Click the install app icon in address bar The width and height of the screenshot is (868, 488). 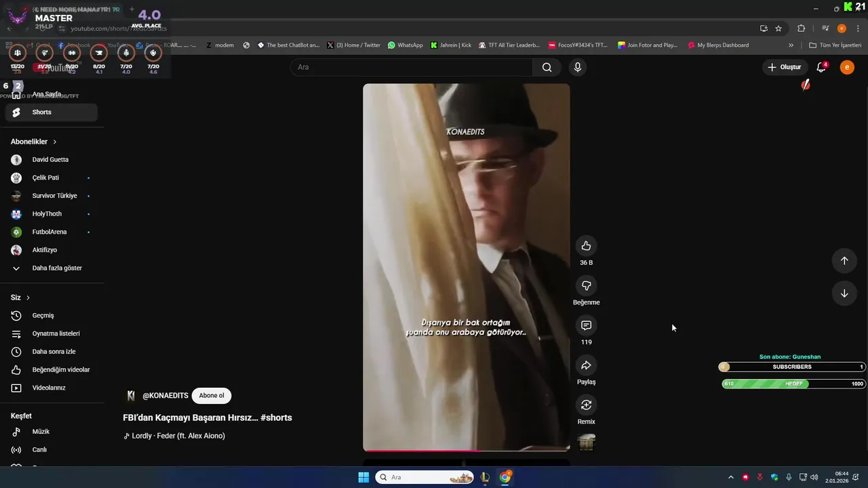coord(764,28)
